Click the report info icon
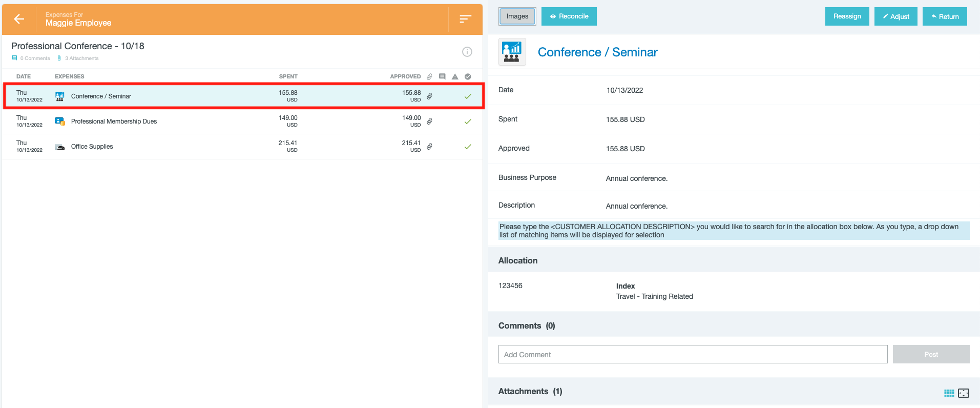 [467, 52]
